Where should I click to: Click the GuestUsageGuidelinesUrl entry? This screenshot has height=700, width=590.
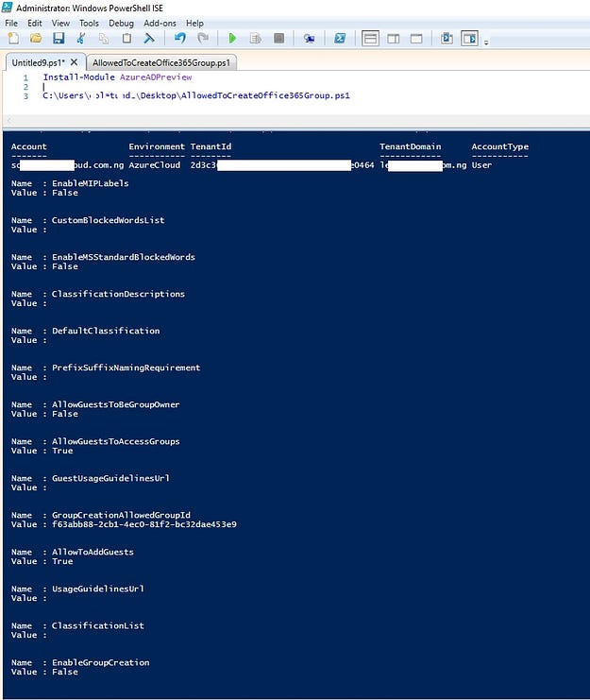point(110,478)
